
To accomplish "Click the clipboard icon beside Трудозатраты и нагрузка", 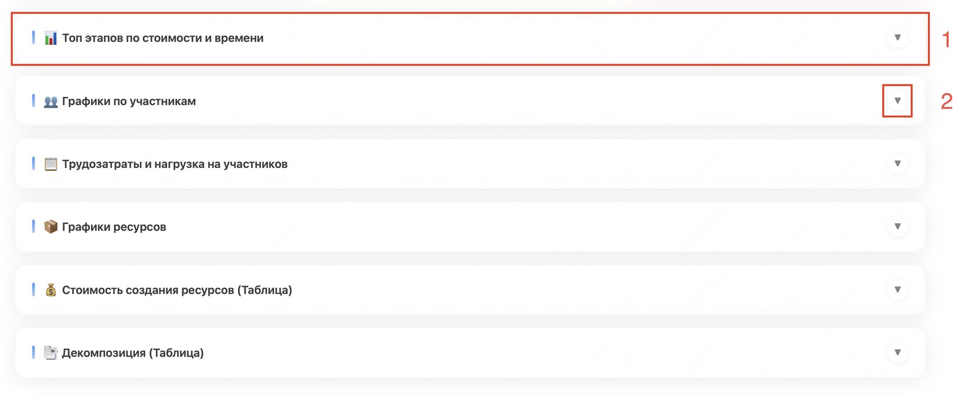I will [51, 164].
